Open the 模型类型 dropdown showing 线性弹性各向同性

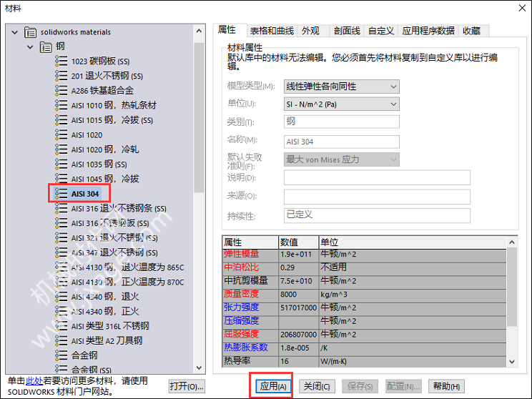pyautogui.click(x=341, y=87)
